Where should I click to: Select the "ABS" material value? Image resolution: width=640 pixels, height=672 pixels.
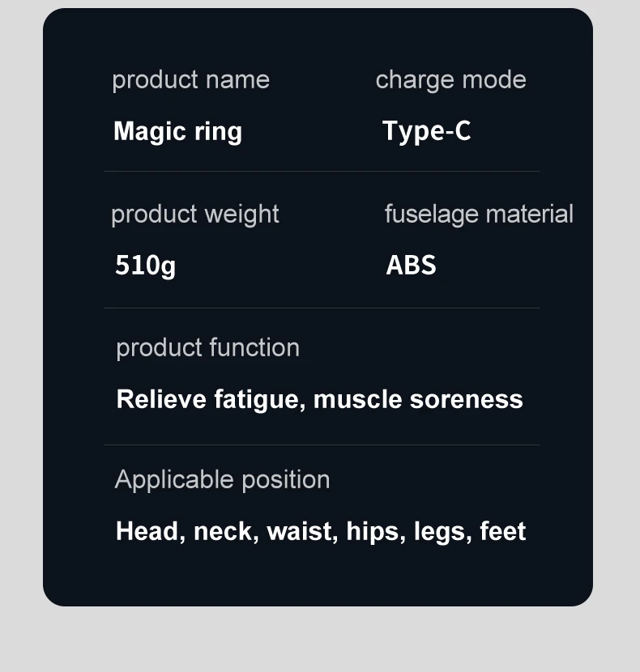(x=411, y=266)
